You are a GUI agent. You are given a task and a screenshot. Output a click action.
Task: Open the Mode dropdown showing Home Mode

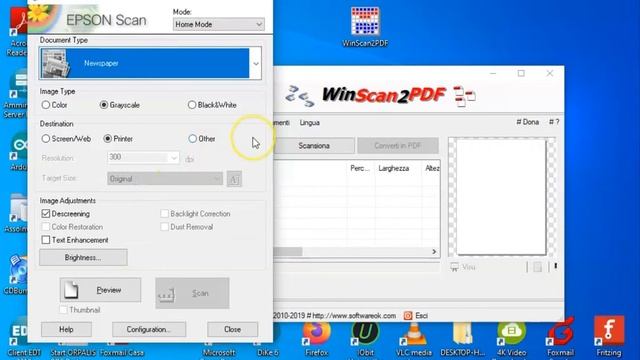click(218, 24)
